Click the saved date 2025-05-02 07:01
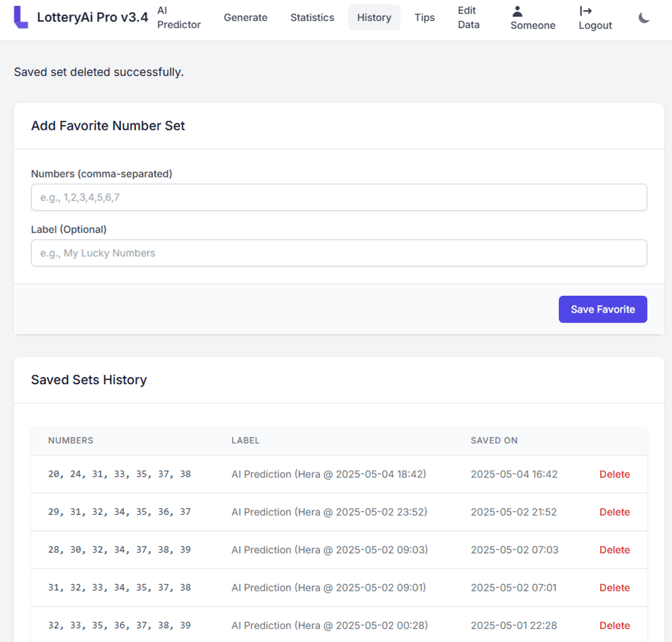 click(514, 588)
